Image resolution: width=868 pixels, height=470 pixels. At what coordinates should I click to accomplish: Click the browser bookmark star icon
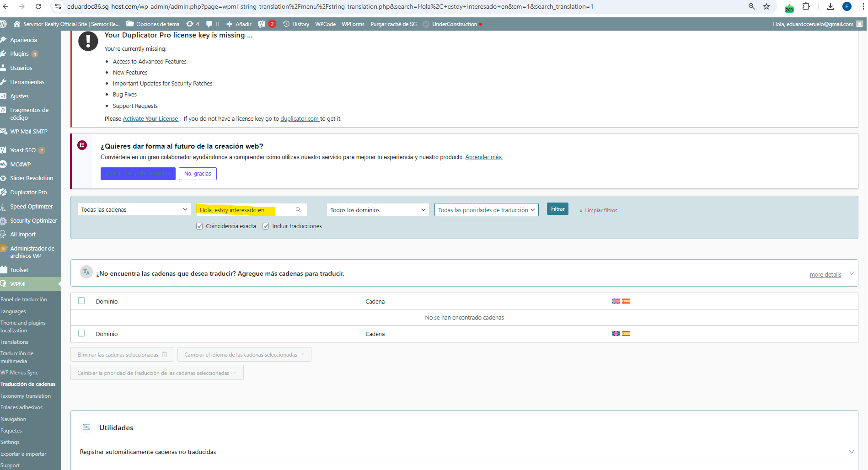pos(766,6)
